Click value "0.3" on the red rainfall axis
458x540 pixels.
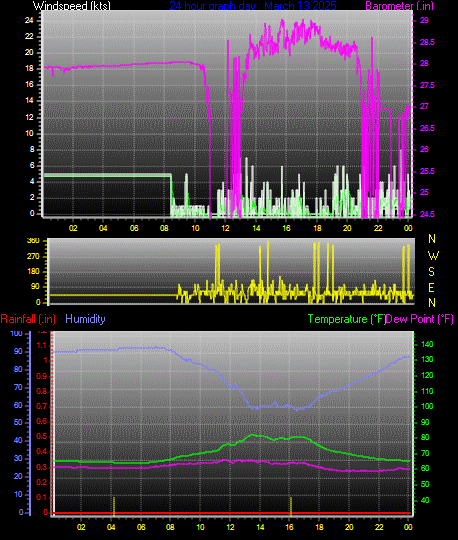point(42,467)
